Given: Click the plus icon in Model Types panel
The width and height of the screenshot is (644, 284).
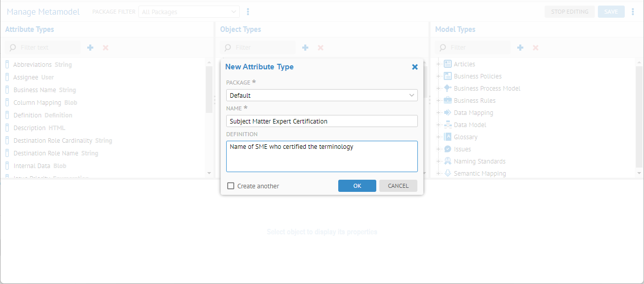Looking at the screenshot, I should pyautogui.click(x=520, y=48).
